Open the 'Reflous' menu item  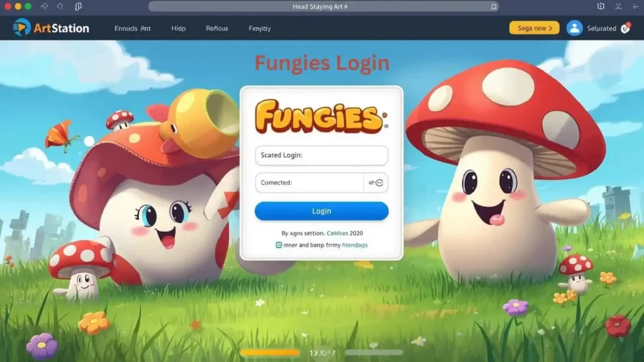tap(216, 28)
